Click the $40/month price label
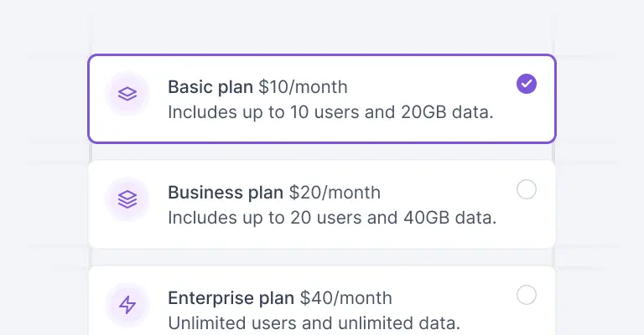Viewport: 644px width, 335px height. point(345,298)
